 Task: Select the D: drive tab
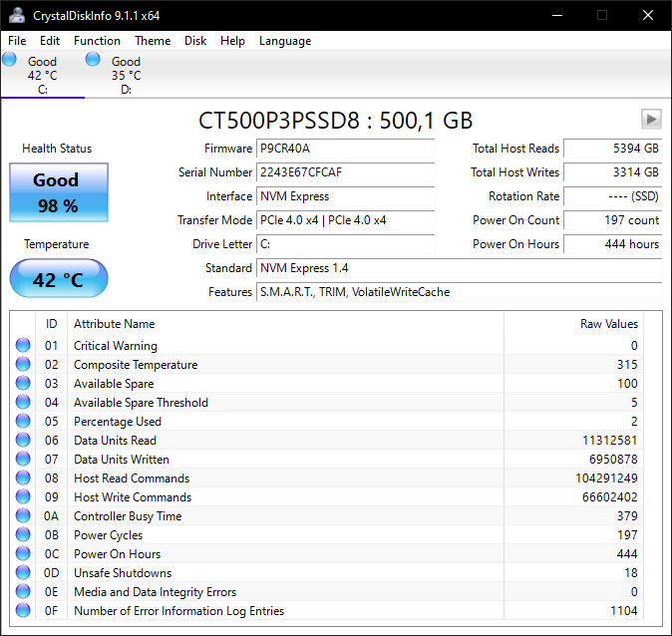(x=126, y=75)
